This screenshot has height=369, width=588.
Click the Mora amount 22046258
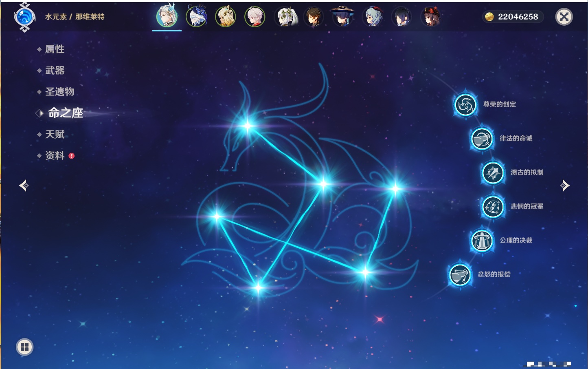(518, 17)
